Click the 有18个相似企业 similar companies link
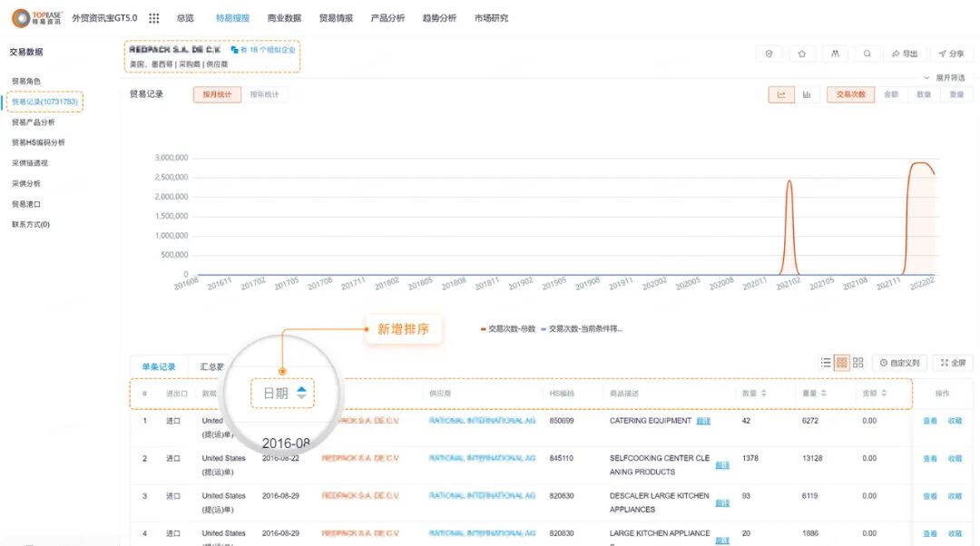The width and height of the screenshot is (980, 546). [x=263, y=50]
